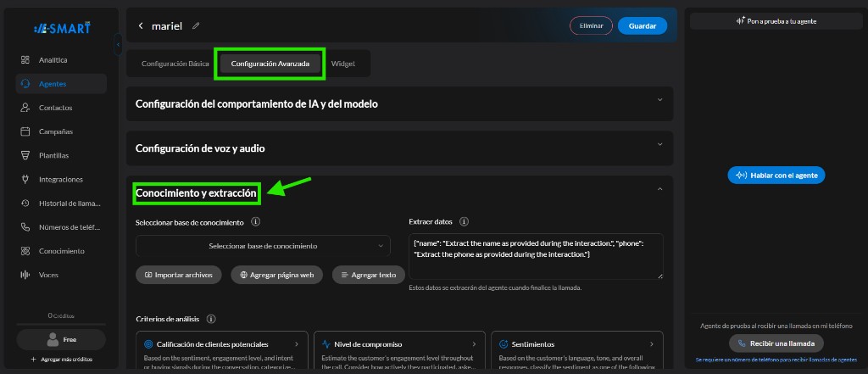The height and width of the screenshot is (374, 868).
Task: Click Eliminar button
Action: [x=591, y=26]
